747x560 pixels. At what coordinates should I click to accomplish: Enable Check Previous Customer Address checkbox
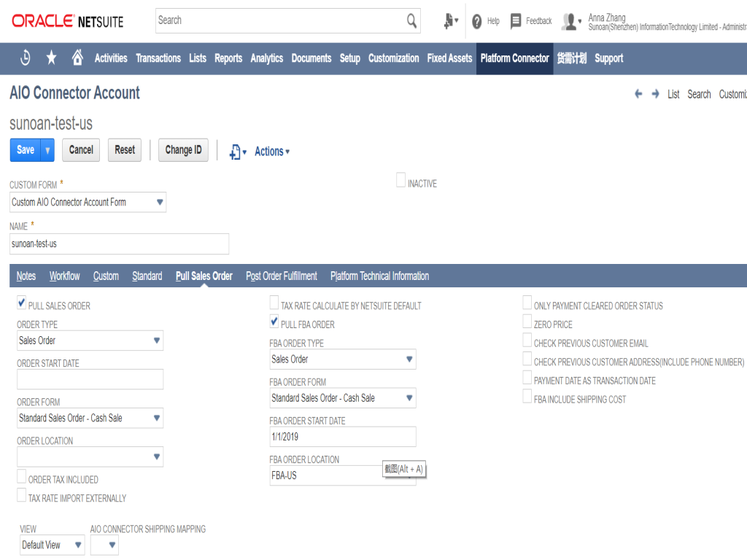527,359
